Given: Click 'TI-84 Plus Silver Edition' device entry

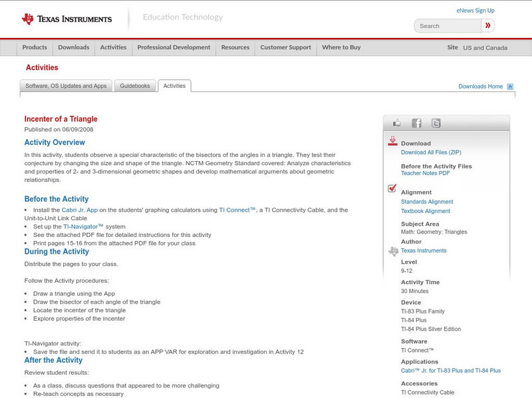Looking at the screenshot, I should tap(431, 329).
